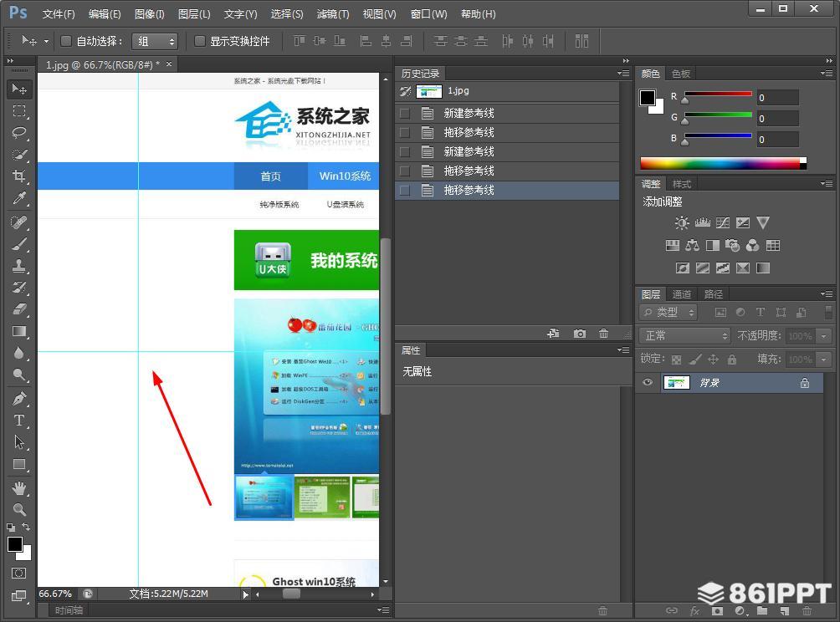840x622 pixels.
Task: Set history brush source at first 拖移参考线
Action: pyautogui.click(x=405, y=133)
